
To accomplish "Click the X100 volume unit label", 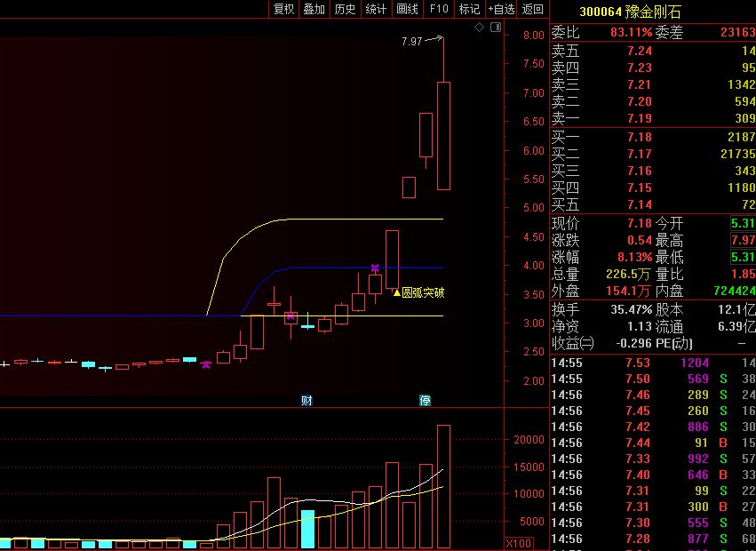I will coord(518,544).
